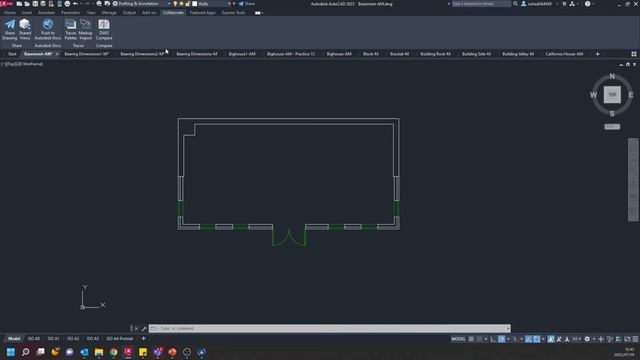Click the Open file icon in quick access toolbar
The width and height of the screenshot is (640, 360).
point(27,4)
